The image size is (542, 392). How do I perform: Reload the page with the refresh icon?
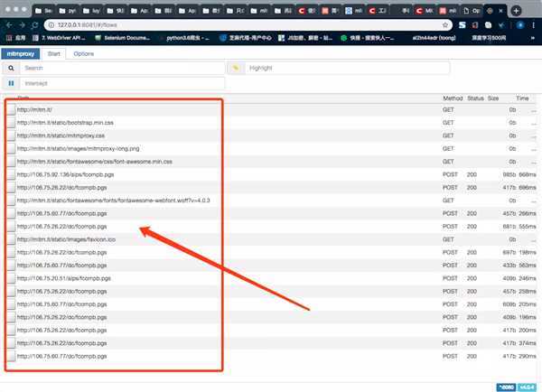click(x=34, y=25)
